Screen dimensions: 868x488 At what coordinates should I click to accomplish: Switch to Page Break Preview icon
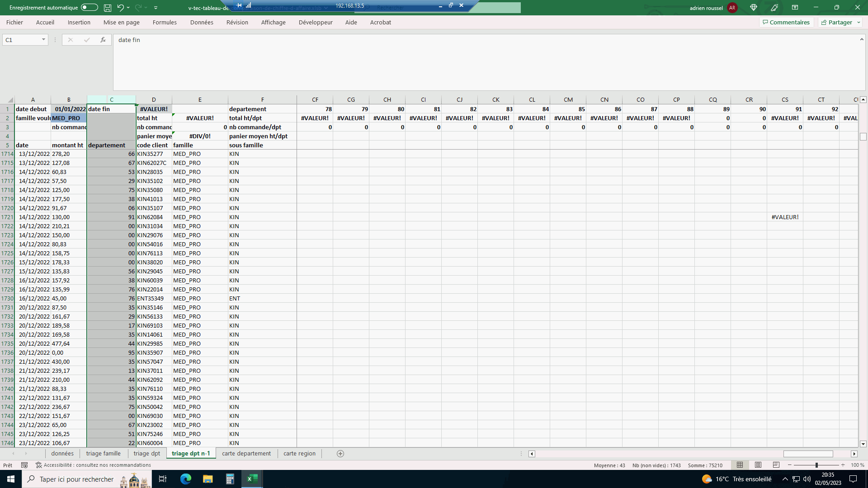[x=776, y=465]
